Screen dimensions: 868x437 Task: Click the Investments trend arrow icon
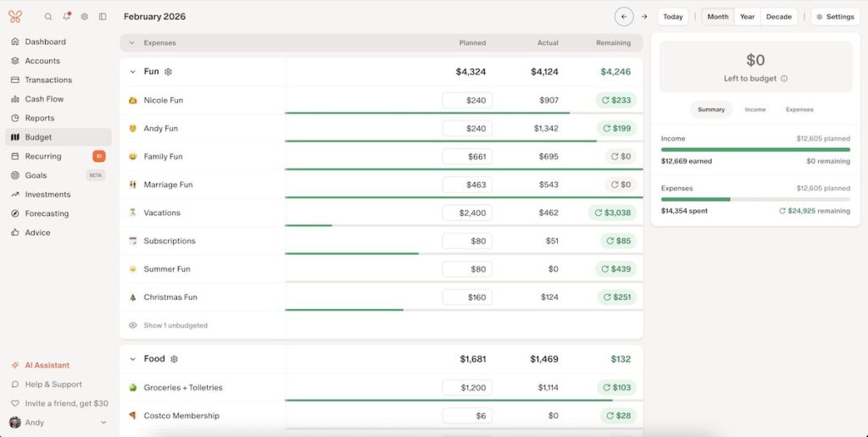click(15, 194)
